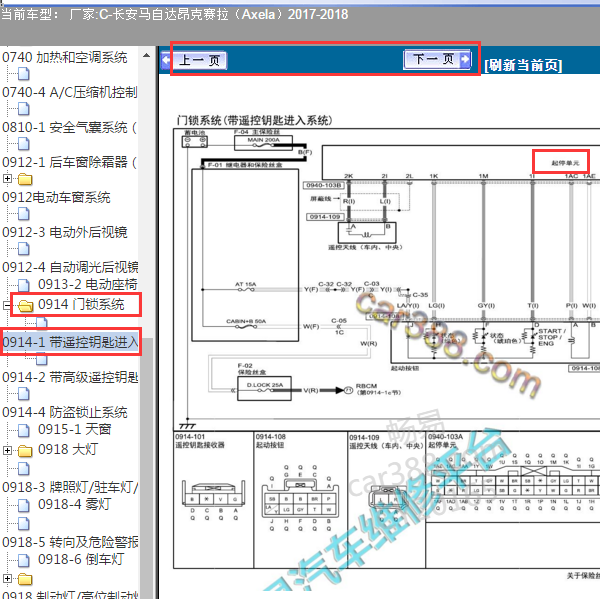
Task: Click folder icon for 0918 制动灯 entry
Action: tap(25, 579)
